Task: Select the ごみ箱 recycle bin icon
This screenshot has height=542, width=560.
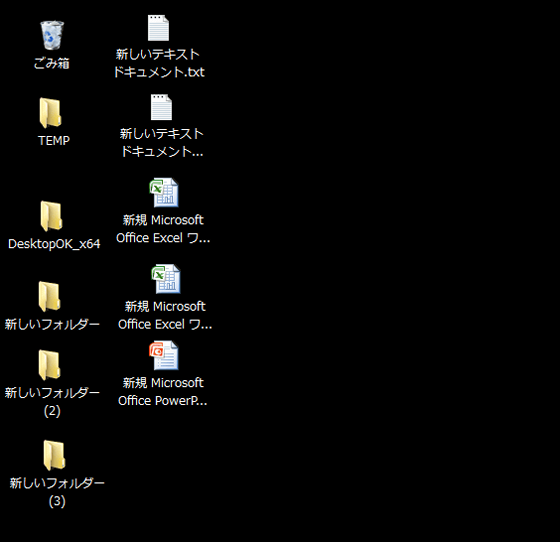Action: point(52,35)
